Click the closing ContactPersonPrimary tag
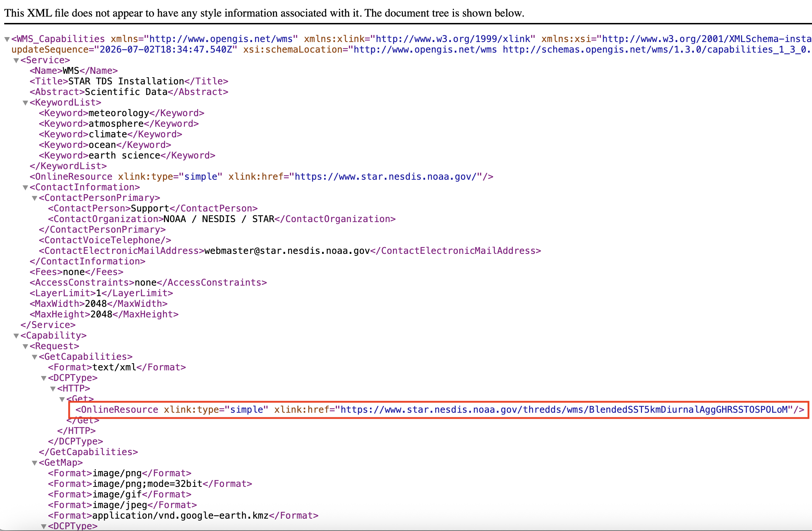812x531 pixels. (102, 229)
